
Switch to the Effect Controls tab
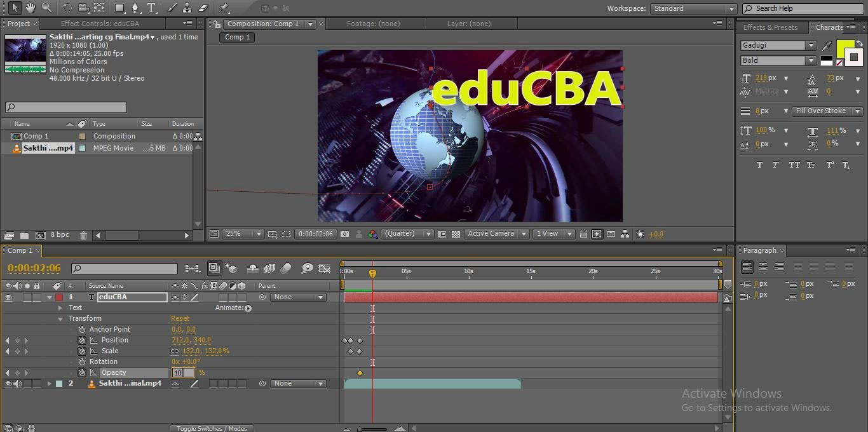pyautogui.click(x=100, y=24)
